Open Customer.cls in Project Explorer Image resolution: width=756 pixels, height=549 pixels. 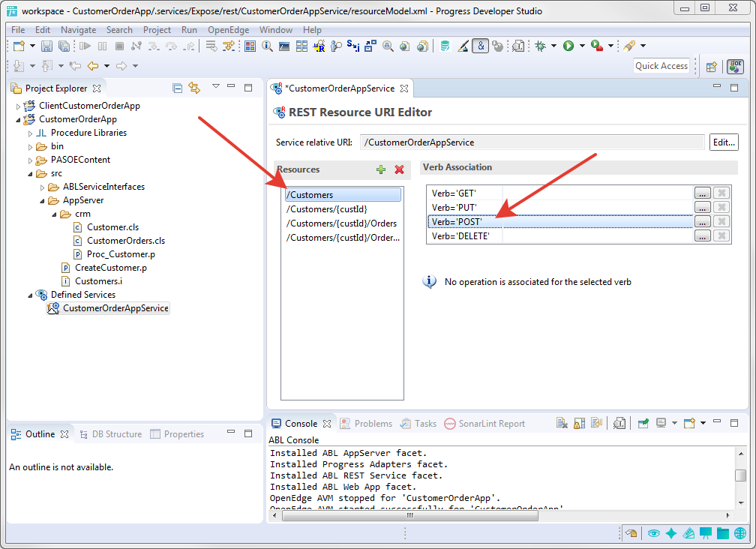(x=106, y=227)
